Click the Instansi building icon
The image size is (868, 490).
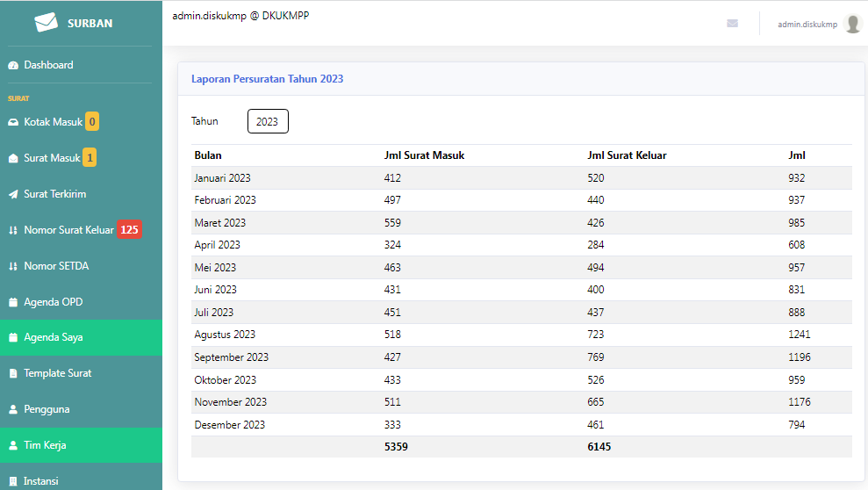pos(13,482)
